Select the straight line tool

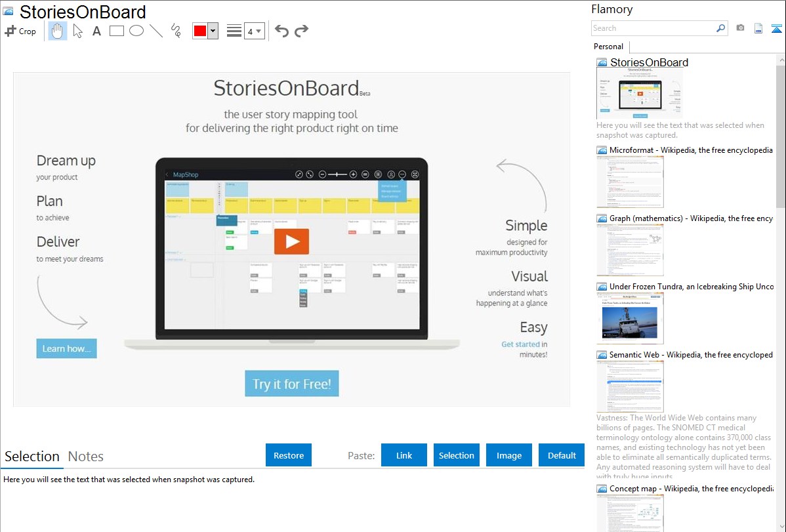(x=156, y=31)
